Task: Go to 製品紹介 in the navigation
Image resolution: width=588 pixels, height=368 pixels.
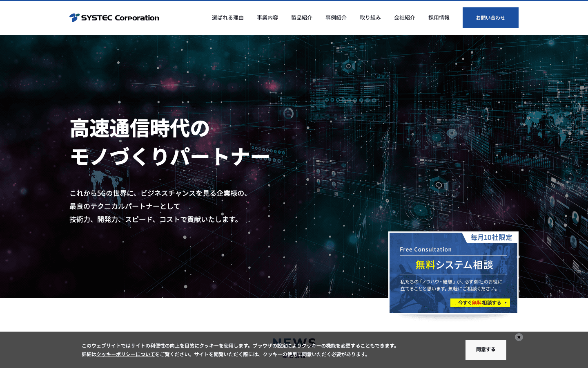Action: (x=302, y=18)
